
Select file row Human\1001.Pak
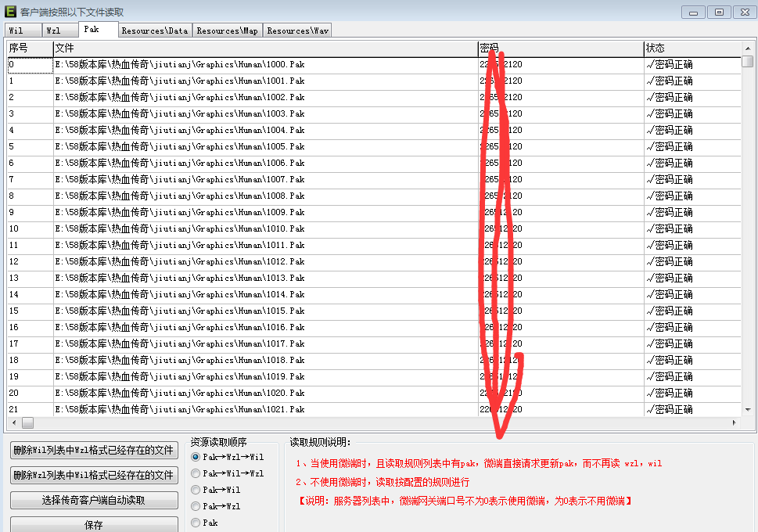coord(374,81)
